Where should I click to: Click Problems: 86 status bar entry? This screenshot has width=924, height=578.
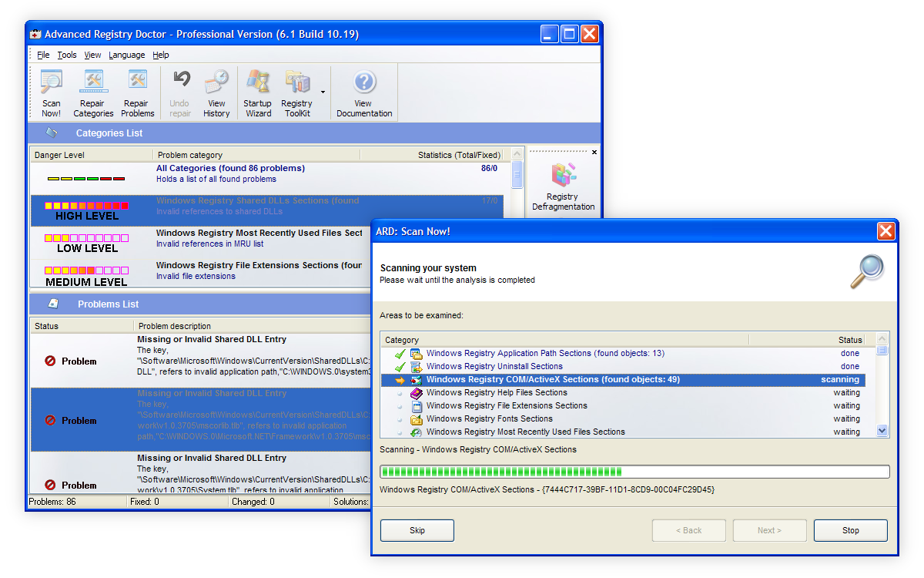77,502
